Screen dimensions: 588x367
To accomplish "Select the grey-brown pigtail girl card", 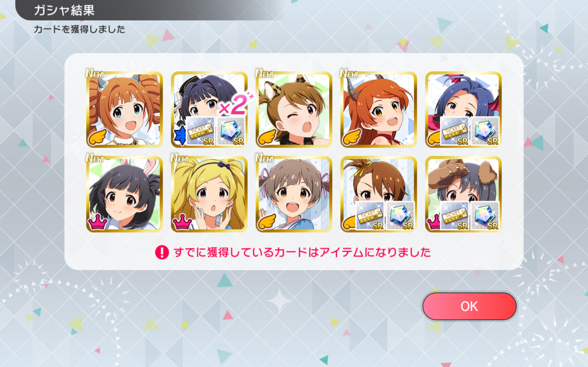I will tap(294, 194).
